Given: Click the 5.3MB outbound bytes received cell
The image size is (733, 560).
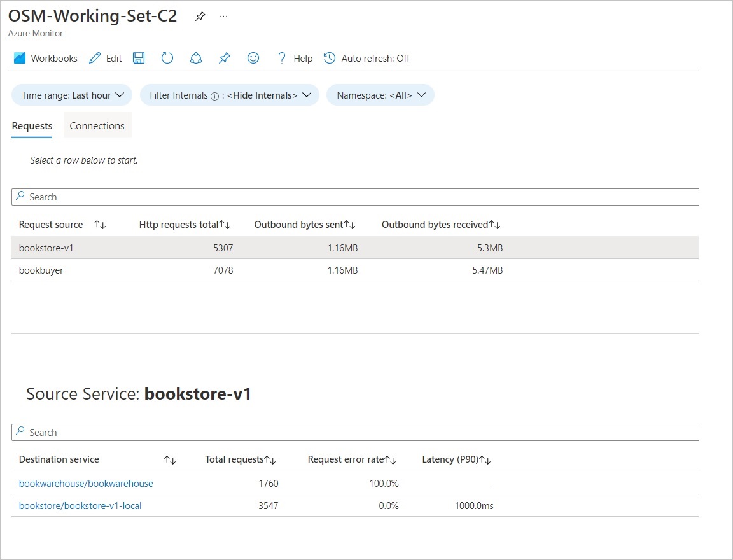Looking at the screenshot, I should coord(490,248).
